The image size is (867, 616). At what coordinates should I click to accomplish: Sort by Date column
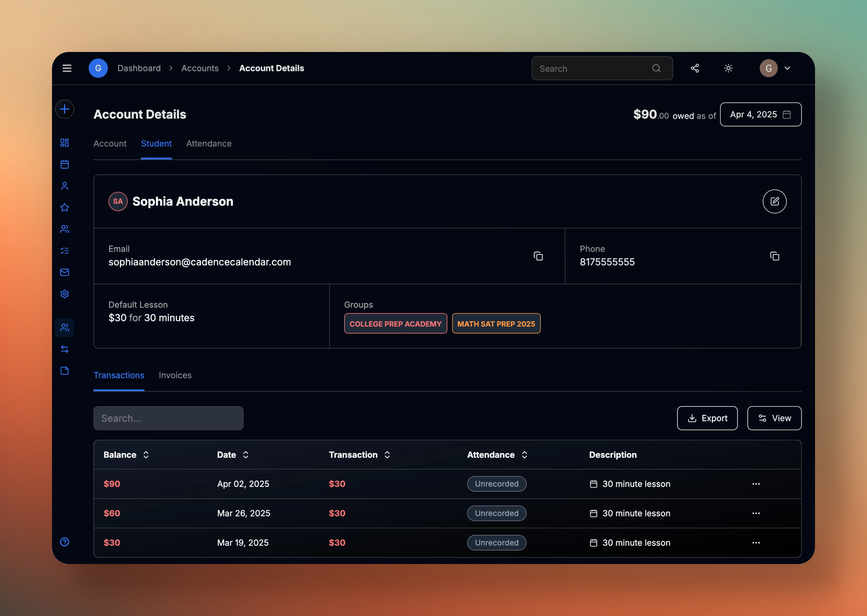[233, 454]
